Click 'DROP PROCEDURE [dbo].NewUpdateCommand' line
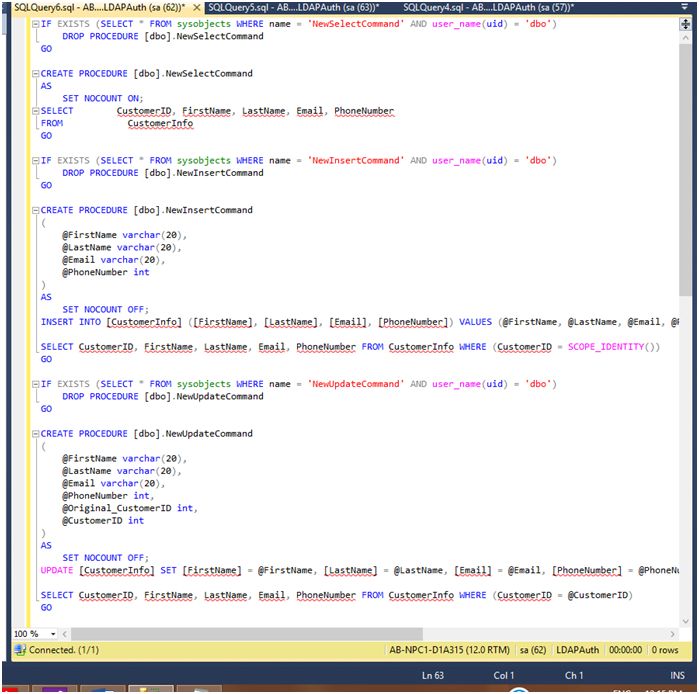The width and height of the screenshot is (699, 694). [163, 397]
